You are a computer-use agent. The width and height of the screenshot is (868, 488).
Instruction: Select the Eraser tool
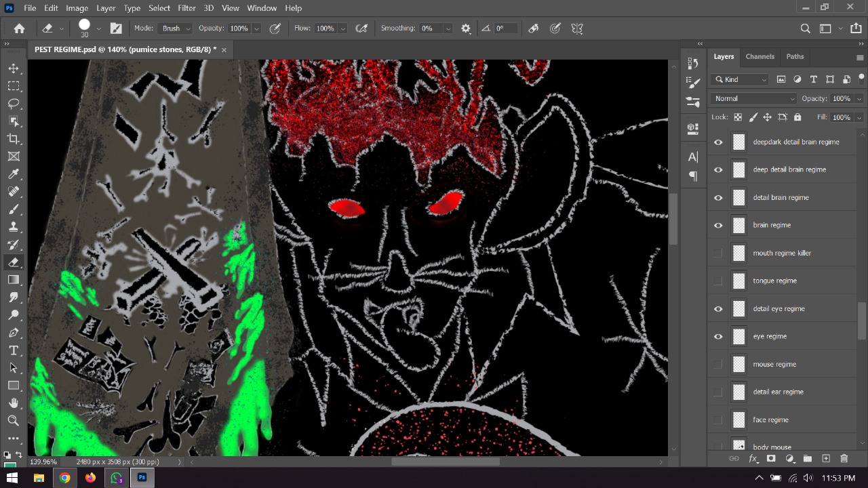click(x=14, y=262)
